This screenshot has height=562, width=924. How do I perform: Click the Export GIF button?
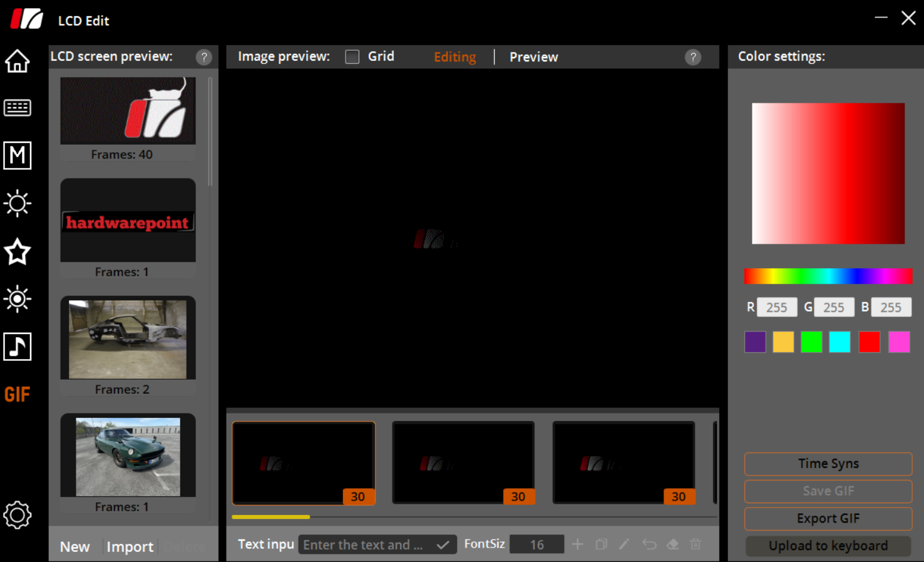click(828, 519)
